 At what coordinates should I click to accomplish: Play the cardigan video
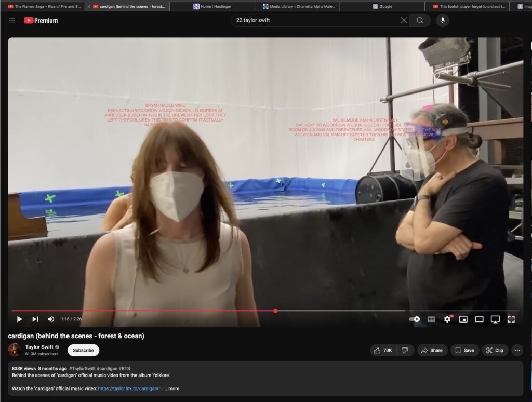click(19, 319)
